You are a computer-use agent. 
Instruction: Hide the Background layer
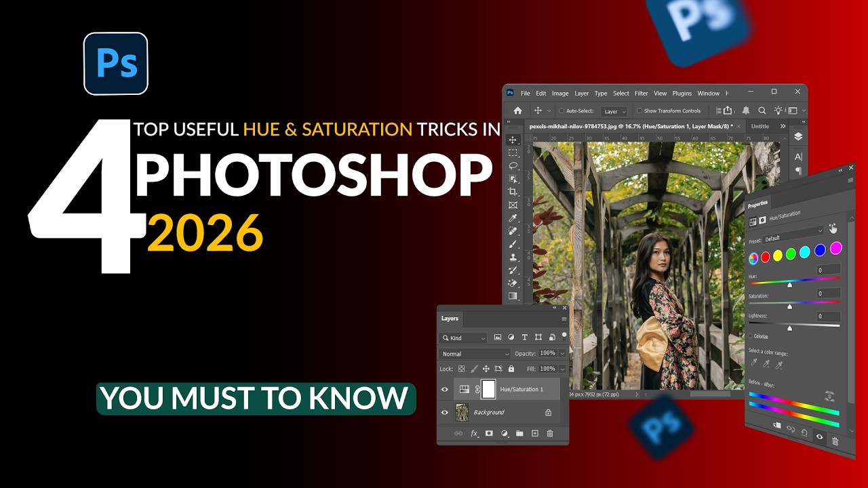coord(445,412)
